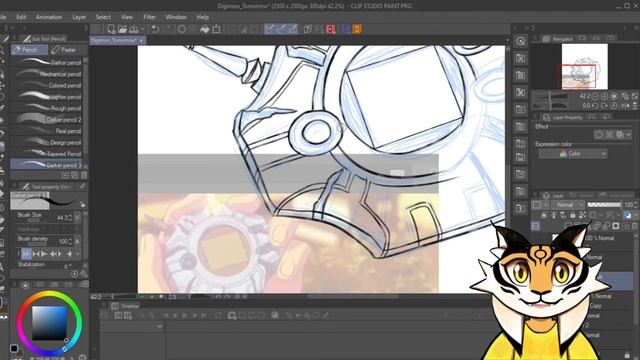Select the Colored pencil brush

pos(46,85)
